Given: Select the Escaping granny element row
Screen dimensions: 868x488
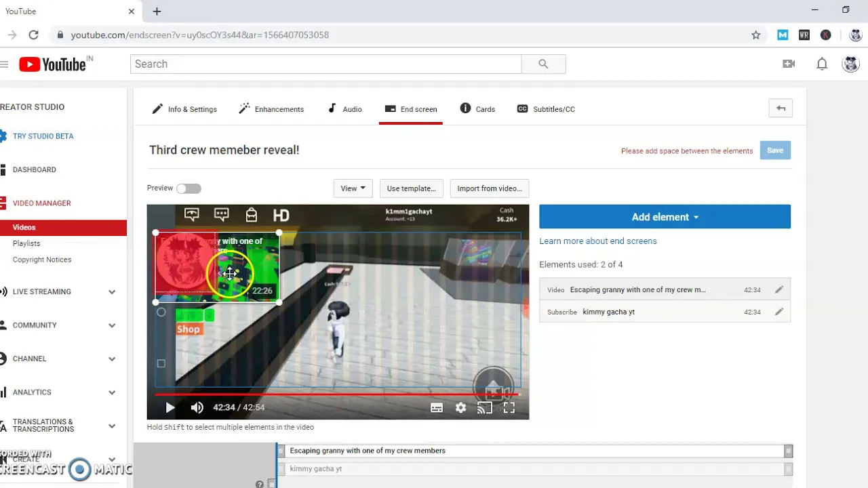Looking at the screenshot, I should click(x=665, y=289).
